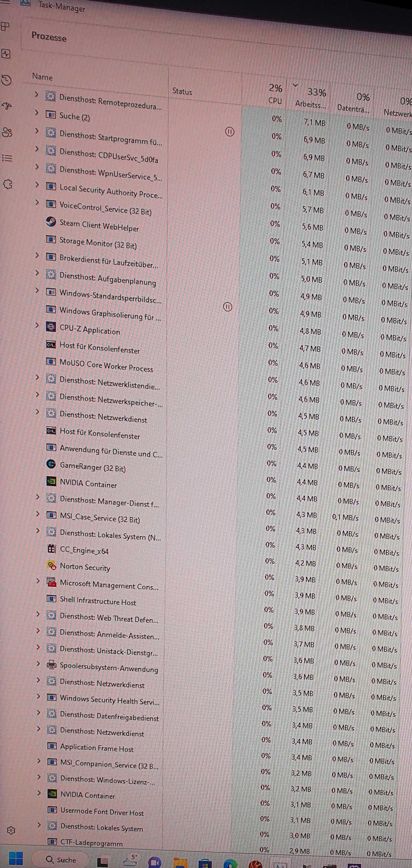Select the Diensthost: Netzwerkspeicher-... process

(x=111, y=400)
